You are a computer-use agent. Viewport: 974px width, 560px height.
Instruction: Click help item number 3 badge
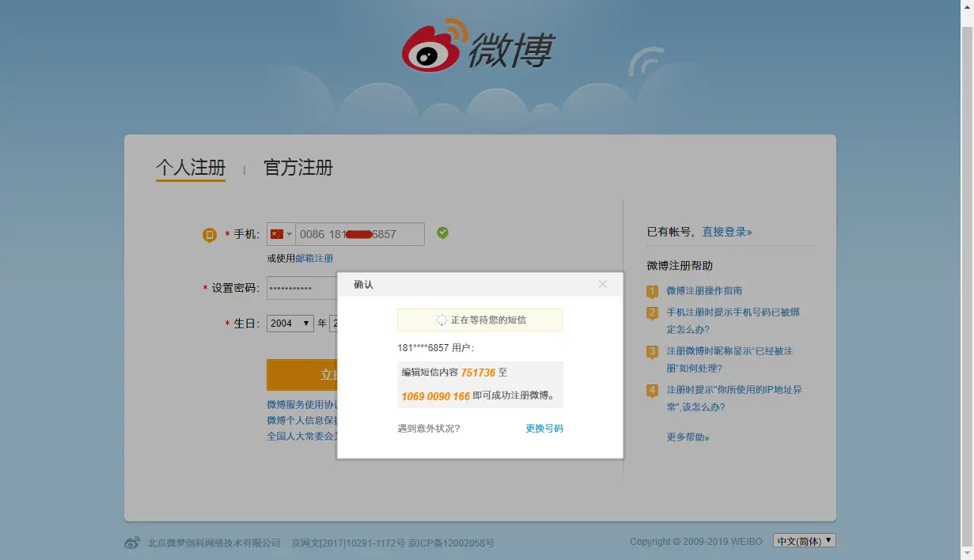652,352
